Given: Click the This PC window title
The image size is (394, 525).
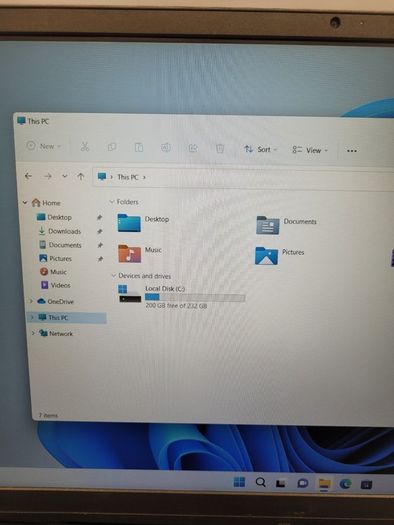Looking at the screenshot, I should (38, 121).
